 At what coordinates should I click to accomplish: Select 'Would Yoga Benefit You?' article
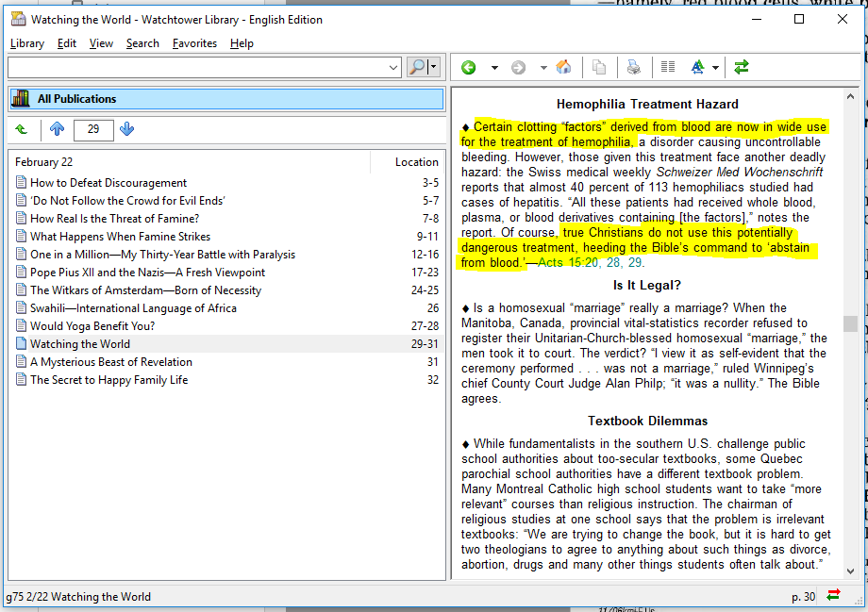coord(92,326)
